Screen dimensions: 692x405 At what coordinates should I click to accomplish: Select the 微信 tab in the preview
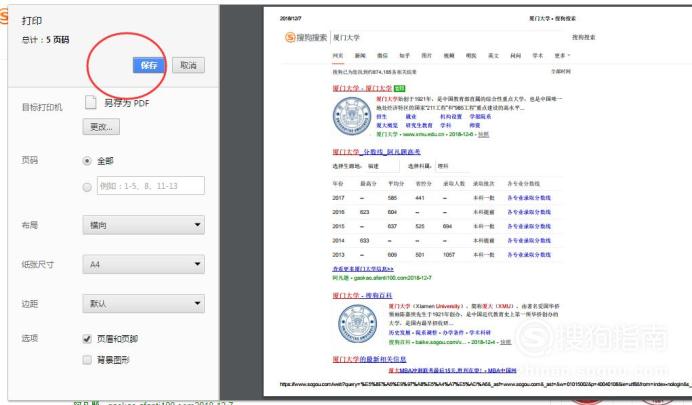(382, 56)
